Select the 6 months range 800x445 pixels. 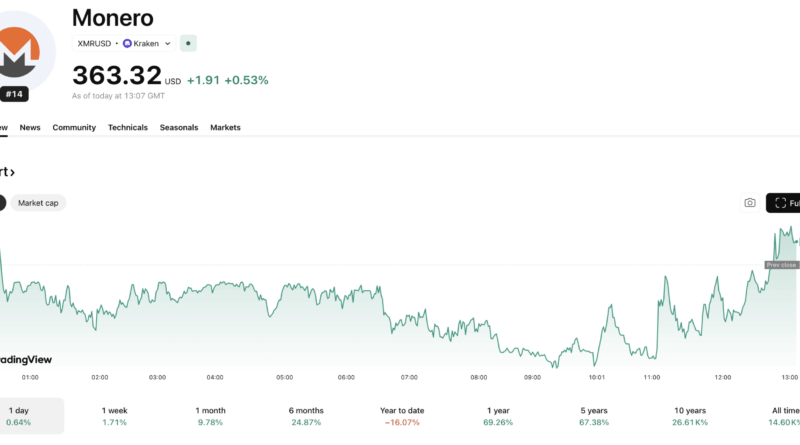[x=306, y=416]
